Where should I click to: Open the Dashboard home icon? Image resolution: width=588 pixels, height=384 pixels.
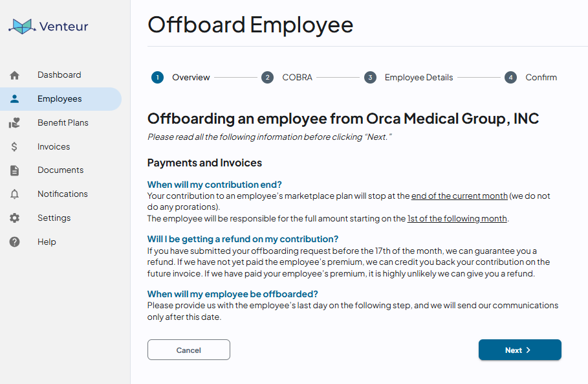pyautogui.click(x=15, y=75)
